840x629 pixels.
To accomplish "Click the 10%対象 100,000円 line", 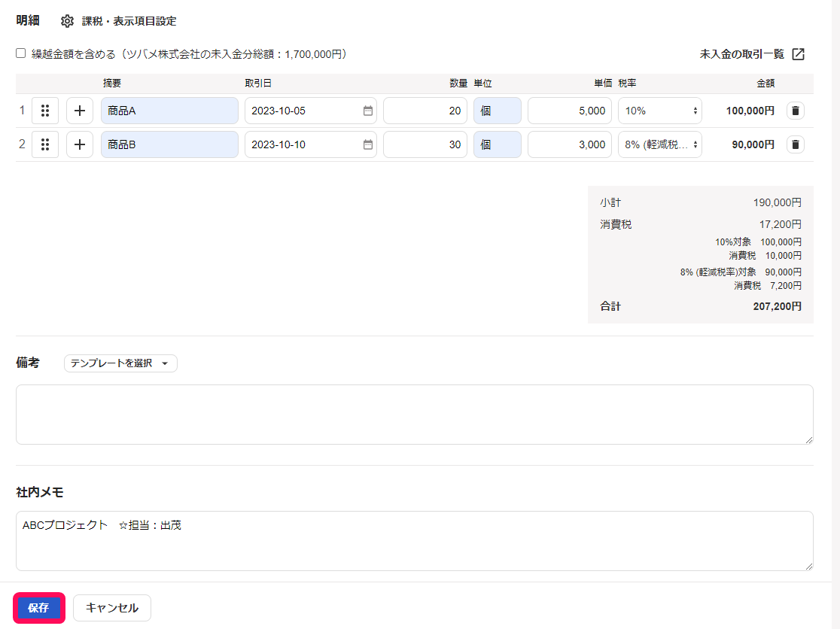I will point(758,242).
